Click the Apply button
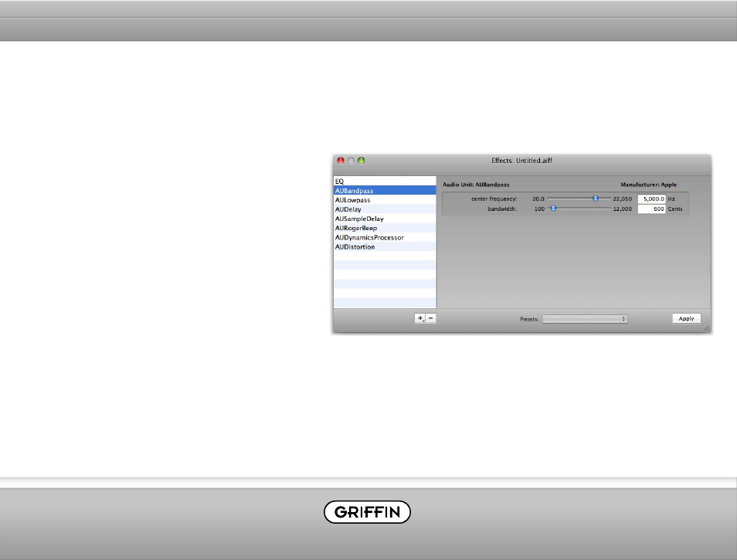This screenshot has width=737, height=560. pyautogui.click(x=686, y=318)
